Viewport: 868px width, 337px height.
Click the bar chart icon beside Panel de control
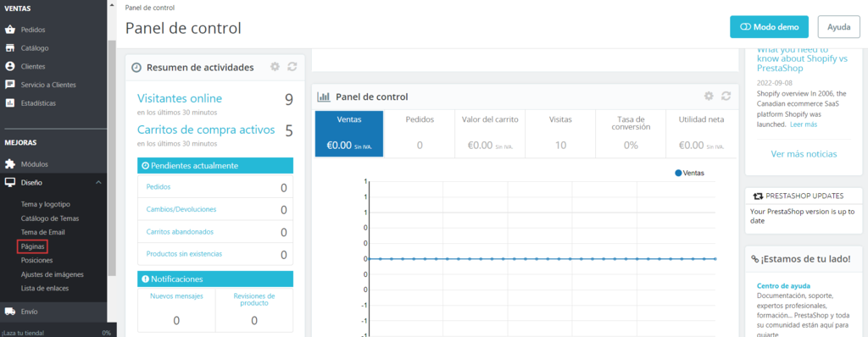click(x=323, y=97)
